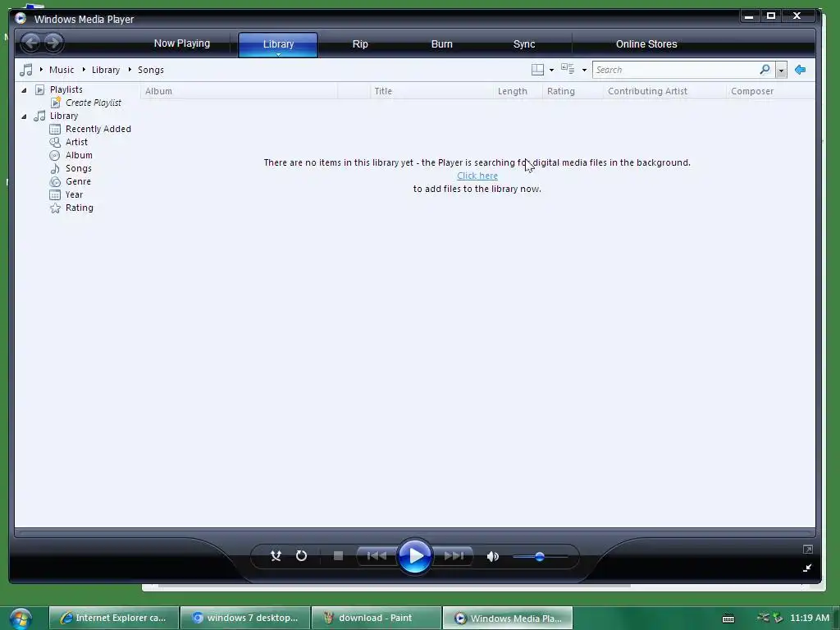Viewport: 840px width, 630px height.
Task: Skip to next track
Action: tap(453, 556)
